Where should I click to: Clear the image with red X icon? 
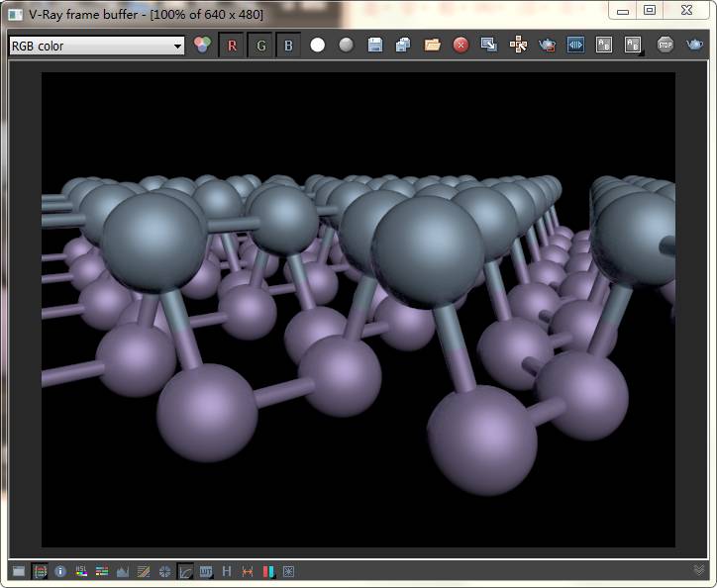(x=461, y=46)
